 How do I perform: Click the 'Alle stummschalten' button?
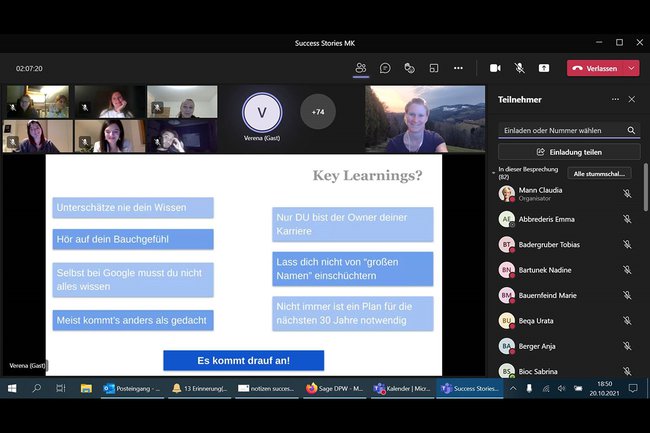point(599,173)
